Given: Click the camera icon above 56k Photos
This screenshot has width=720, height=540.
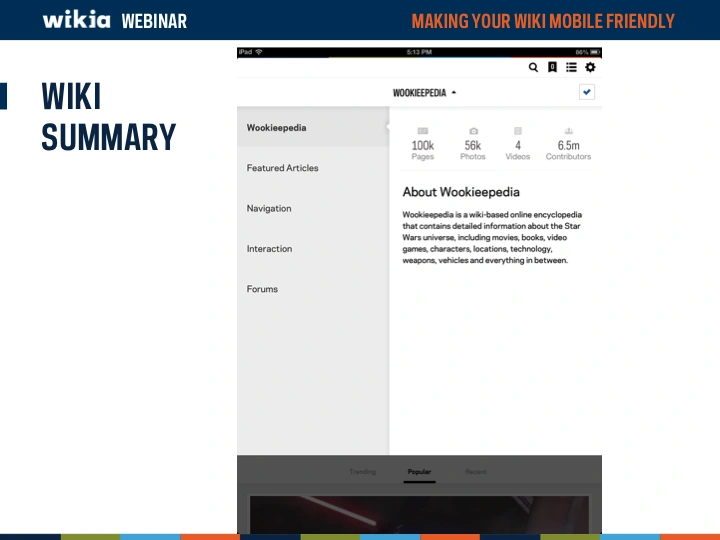Looking at the screenshot, I should (x=473, y=131).
